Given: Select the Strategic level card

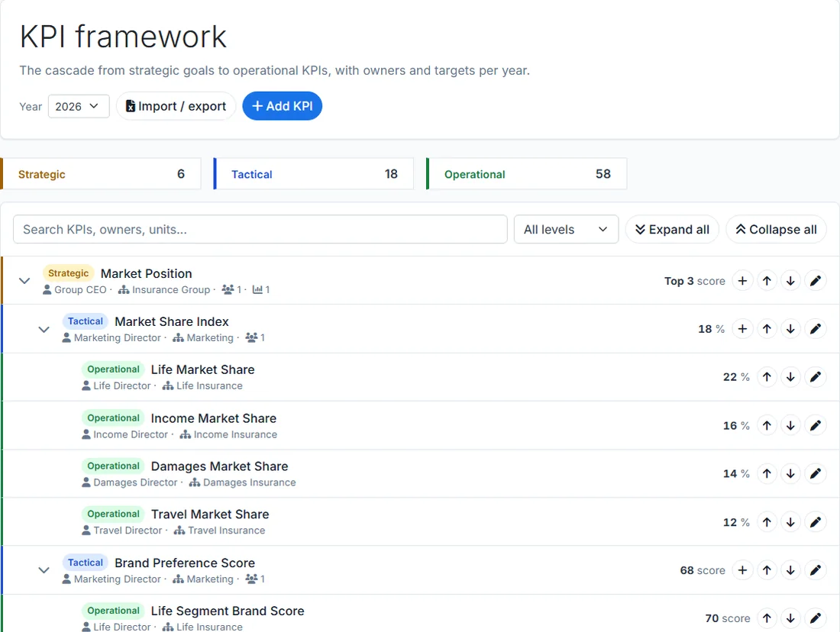Looking at the screenshot, I should pyautogui.click(x=102, y=173).
